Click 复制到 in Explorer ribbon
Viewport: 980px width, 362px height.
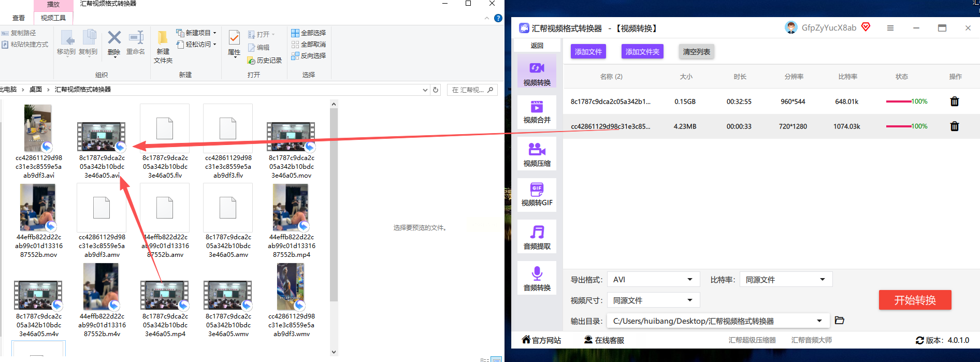[88, 43]
